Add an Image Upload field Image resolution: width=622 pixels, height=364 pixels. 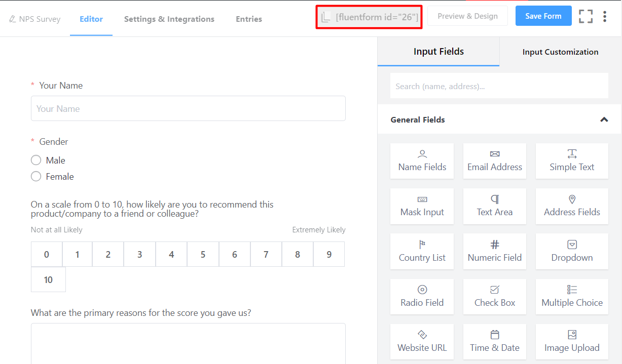tap(572, 341)
